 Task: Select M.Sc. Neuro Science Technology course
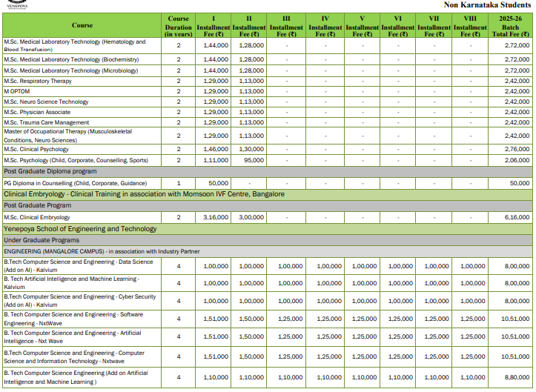pos(46,102)
